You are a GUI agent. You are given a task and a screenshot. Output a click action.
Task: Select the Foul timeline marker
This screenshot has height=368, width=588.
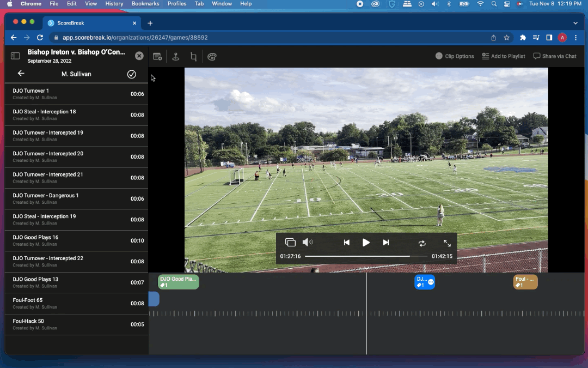(525, 282)
